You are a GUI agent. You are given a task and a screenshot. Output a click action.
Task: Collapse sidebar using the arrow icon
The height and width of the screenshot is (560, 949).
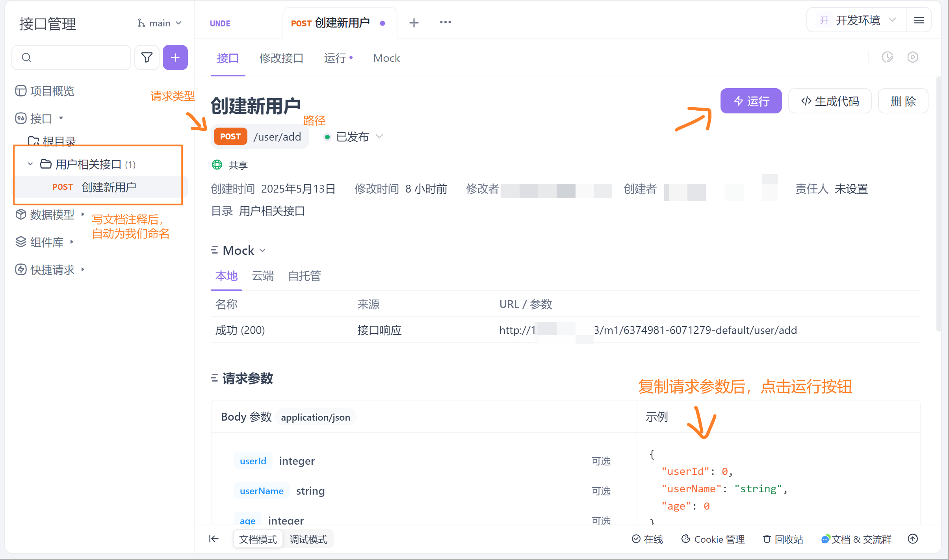[214, 539]
